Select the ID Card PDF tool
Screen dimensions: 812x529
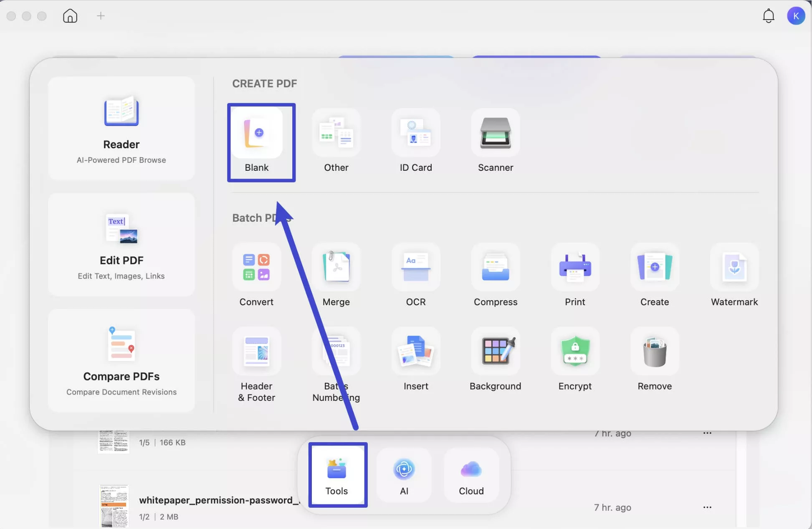[415, 134]
